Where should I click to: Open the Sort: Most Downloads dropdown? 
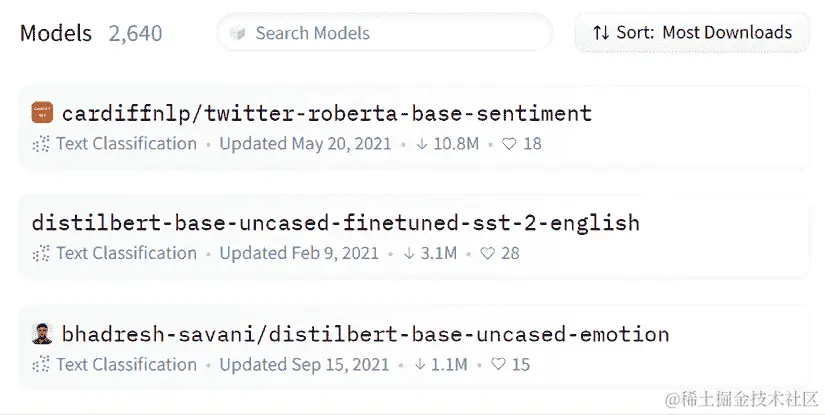pos(692,33)
